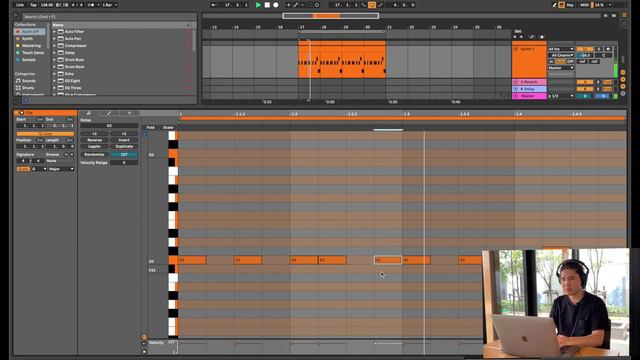Solo the Synth track
Screen dimensions: 640x360
point(599,49)
